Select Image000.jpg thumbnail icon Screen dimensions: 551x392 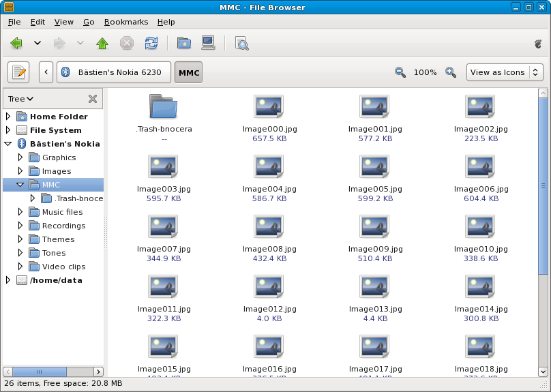[269, 106]
